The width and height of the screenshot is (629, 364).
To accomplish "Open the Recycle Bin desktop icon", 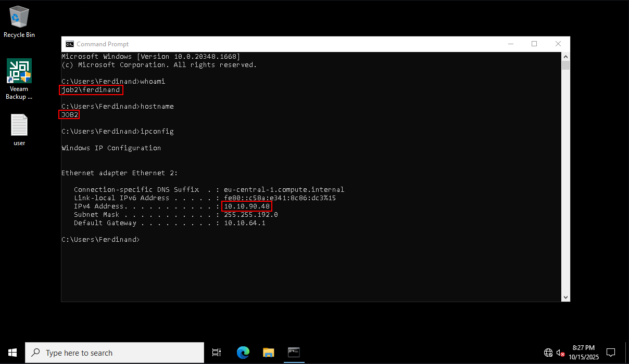I will 19,22.
